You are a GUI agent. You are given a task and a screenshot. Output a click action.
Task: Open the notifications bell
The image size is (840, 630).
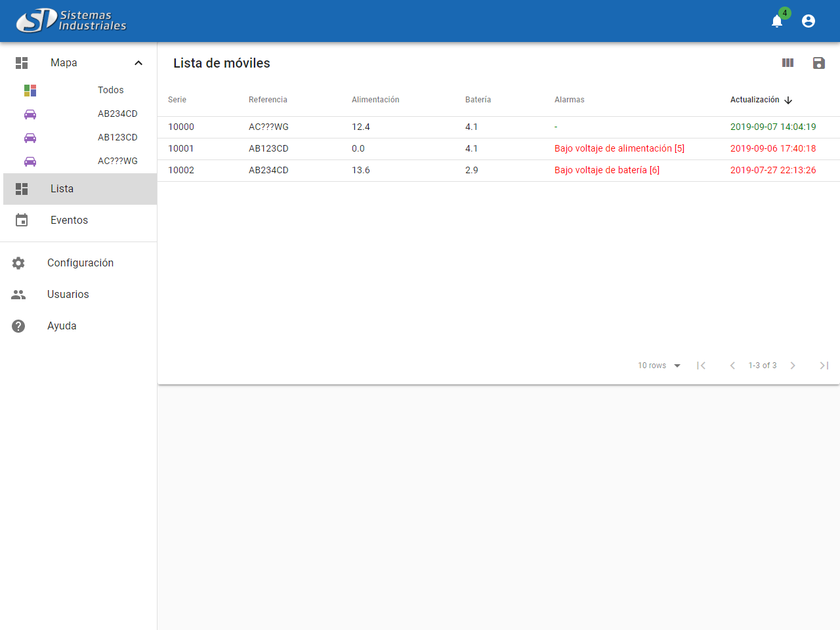pos(777,22)
